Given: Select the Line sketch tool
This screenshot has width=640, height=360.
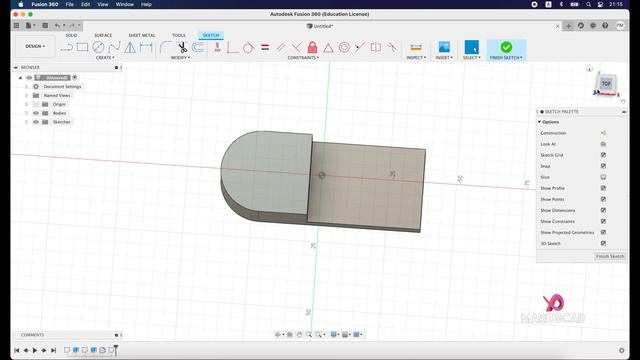Looking at the screenshot, I should (x=67, y=47).
